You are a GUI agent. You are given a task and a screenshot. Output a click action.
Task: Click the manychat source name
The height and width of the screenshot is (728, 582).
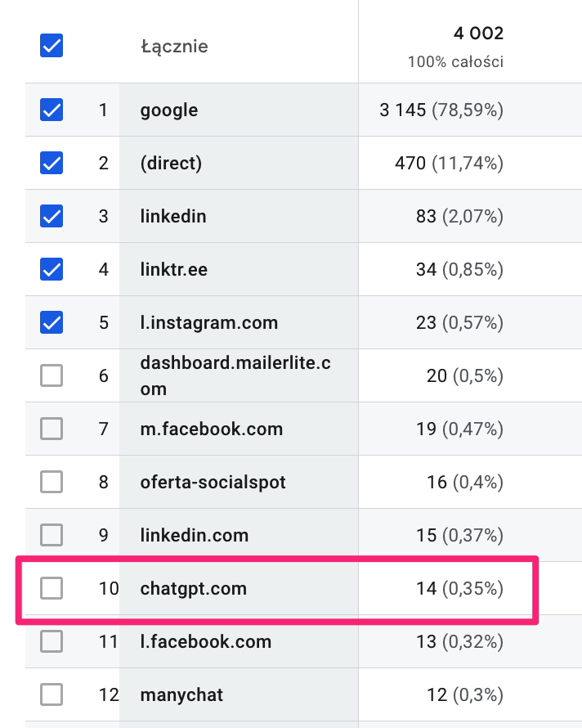tap(181, 694)
